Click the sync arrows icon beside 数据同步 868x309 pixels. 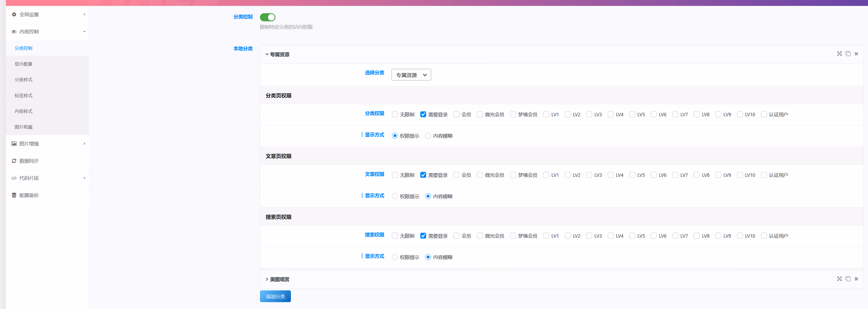tap(14, 161)
